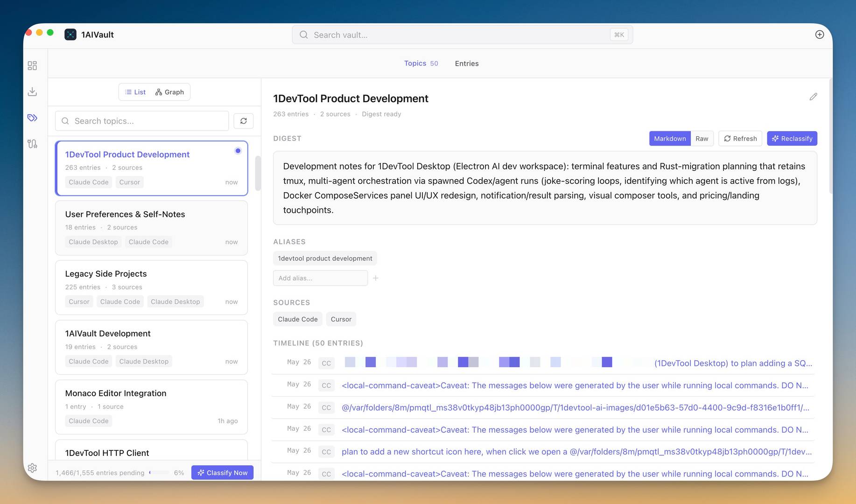
Task: Focus the Add alias input
Action: 320,278
